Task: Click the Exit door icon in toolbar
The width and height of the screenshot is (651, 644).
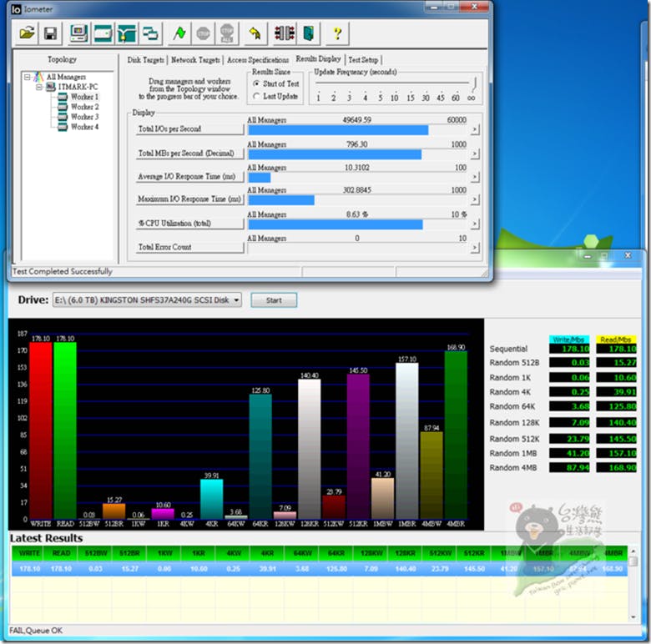Action: coord(309,33)
